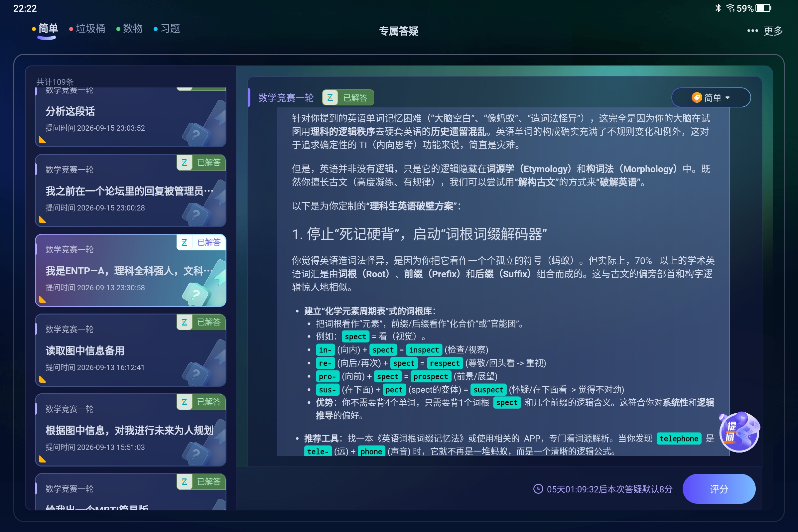Viewport: 798px width, 532px height.
Task: Click the highlighted word suspect
Action: click(x=488, y=389)
